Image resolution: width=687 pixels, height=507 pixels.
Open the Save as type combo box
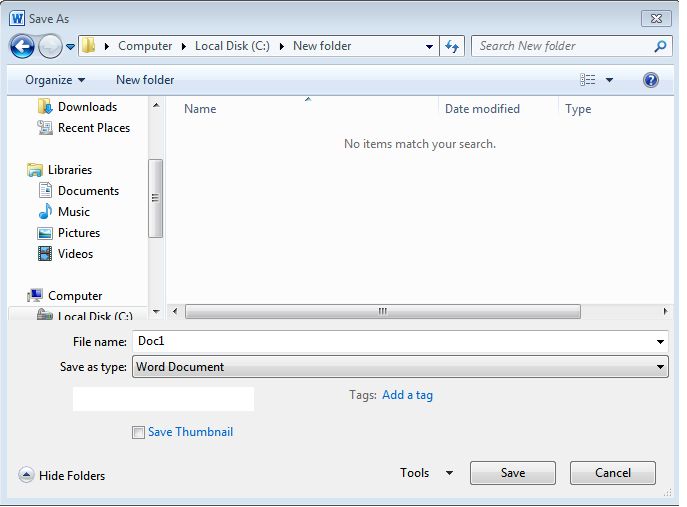click(x=400, y=367)
